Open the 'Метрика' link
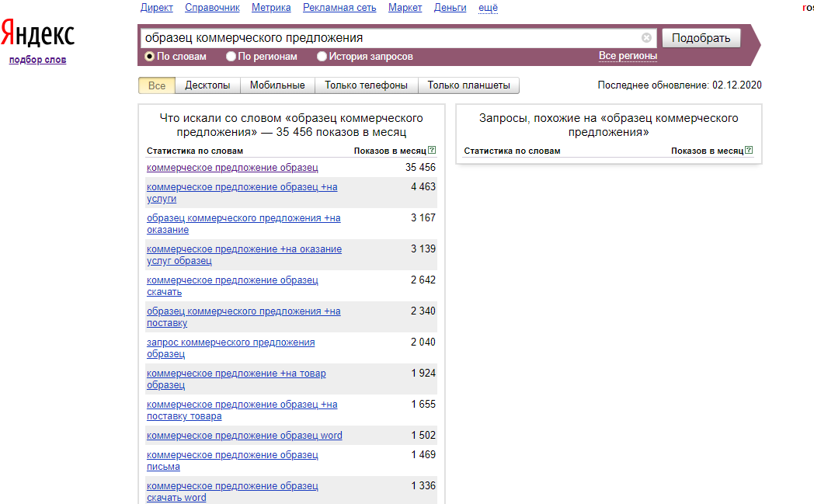The height and width of the screenshot is (504, 814). pyautogui.click(x=271, y=8)
